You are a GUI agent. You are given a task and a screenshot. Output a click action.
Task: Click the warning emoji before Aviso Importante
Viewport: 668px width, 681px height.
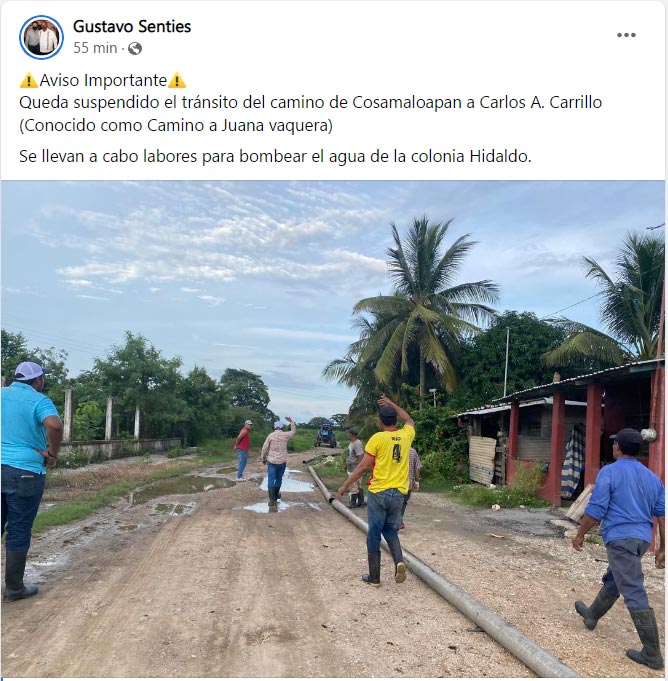point(29,80)
